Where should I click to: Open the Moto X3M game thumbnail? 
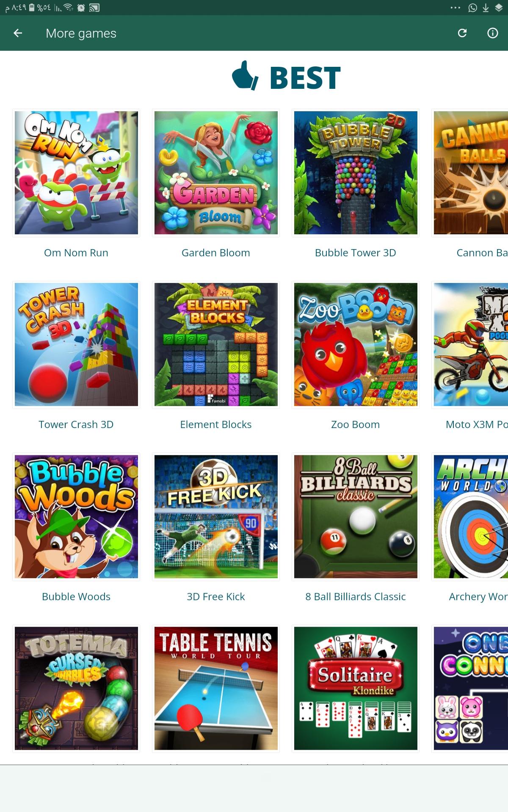pyautogui.click(x=470, y=345)
